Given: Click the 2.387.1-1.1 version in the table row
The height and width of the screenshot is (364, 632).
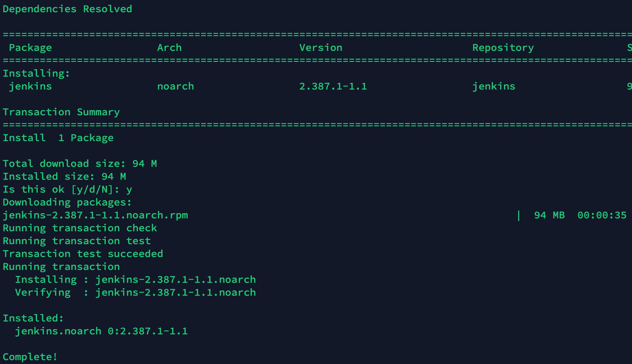Looking at the screenshot, I should click(333, 86).
